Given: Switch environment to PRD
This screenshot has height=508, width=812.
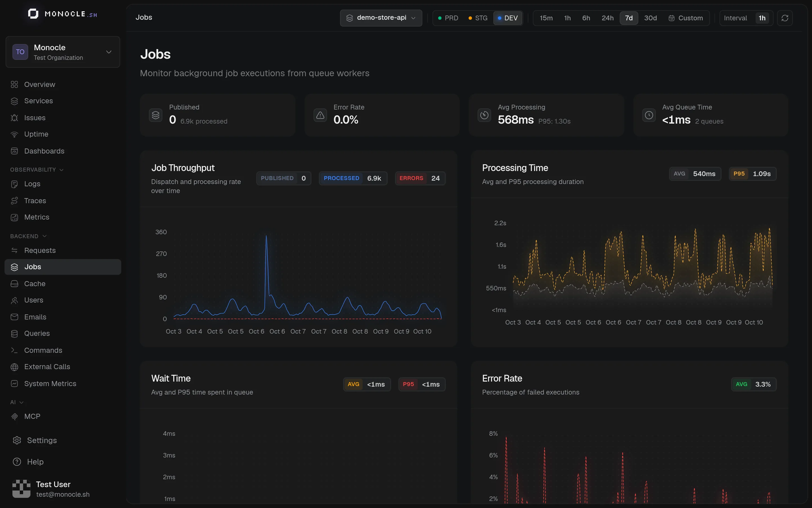Looking at the screenshot, I should tap(448, 18).
